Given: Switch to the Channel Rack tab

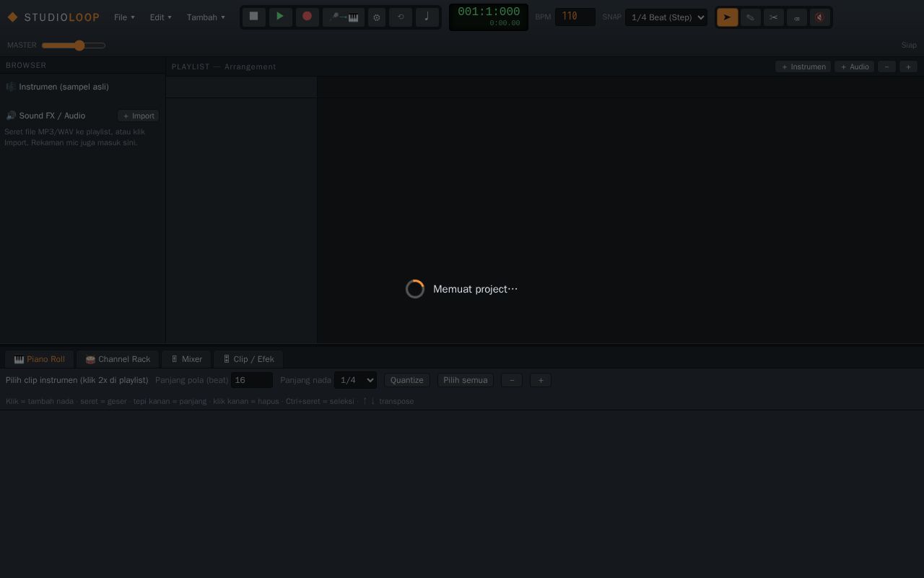Looking at the screenshot, I should (118, 359).
